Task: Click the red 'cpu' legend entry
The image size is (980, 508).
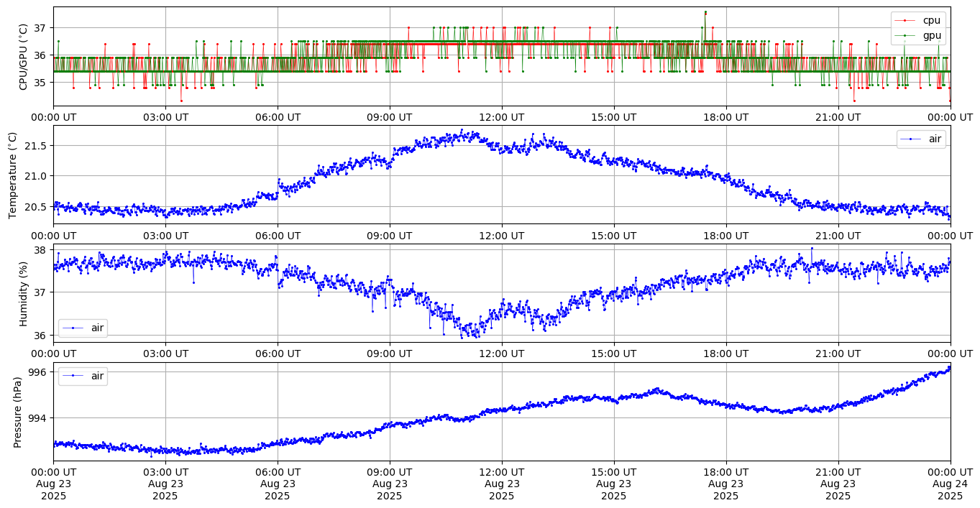Action: (918, 20)
